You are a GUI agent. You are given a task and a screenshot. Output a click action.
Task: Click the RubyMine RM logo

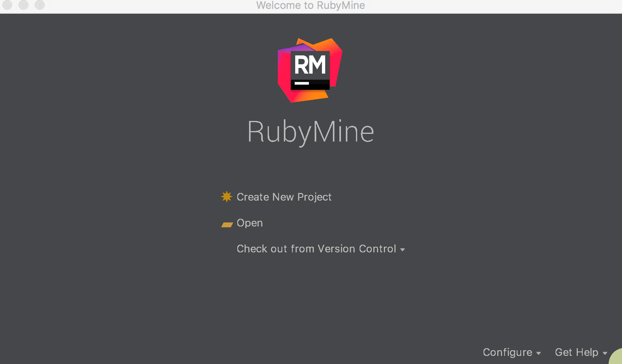click(310, 70)
